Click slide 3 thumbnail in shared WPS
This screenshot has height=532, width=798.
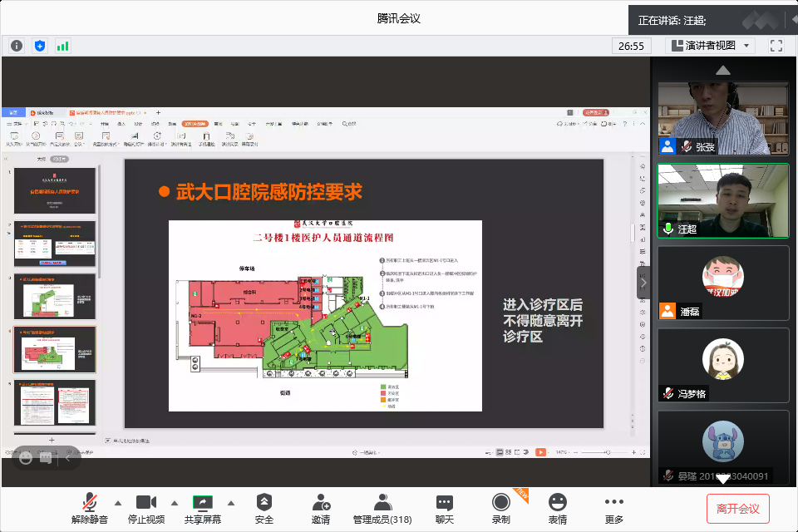tap(55, 297)
